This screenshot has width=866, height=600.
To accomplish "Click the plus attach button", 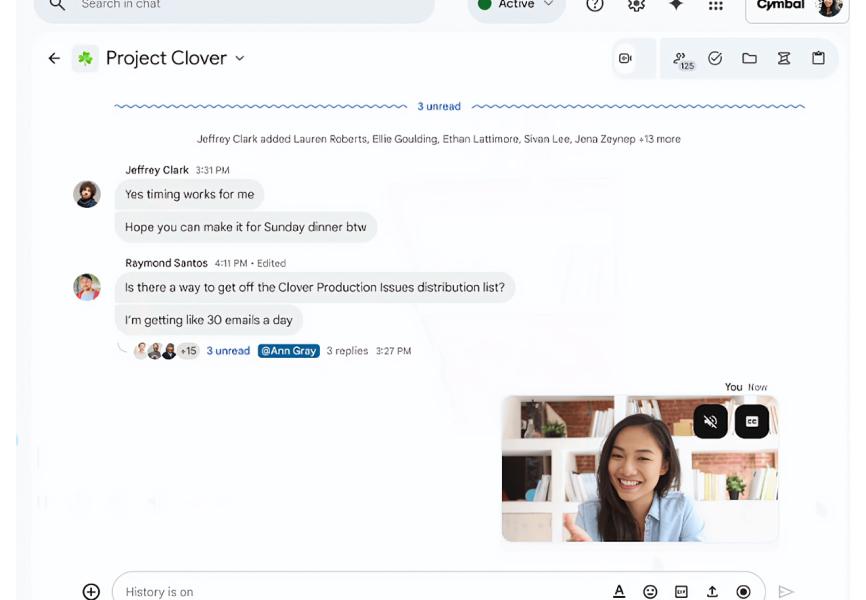I will pos(91,592).
